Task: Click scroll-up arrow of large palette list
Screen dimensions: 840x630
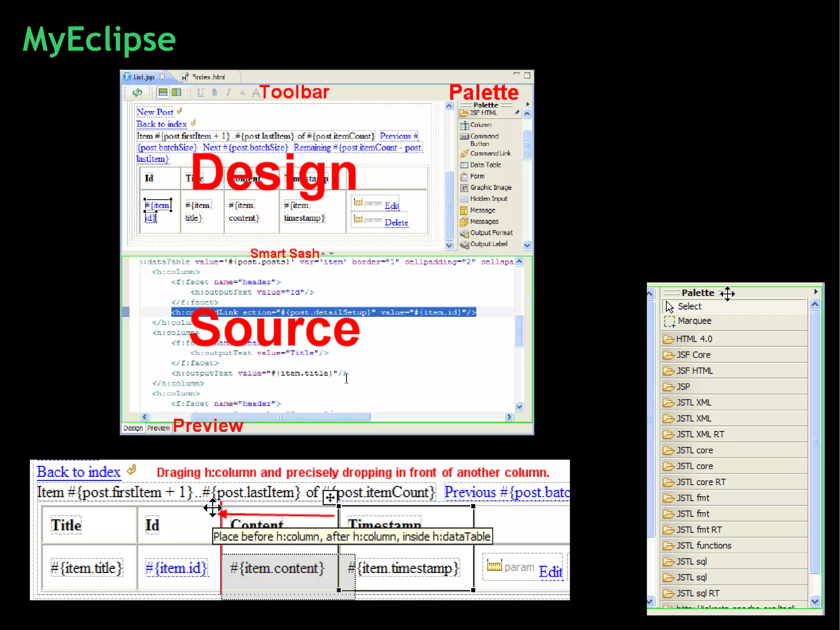Action: pos(815,304)
